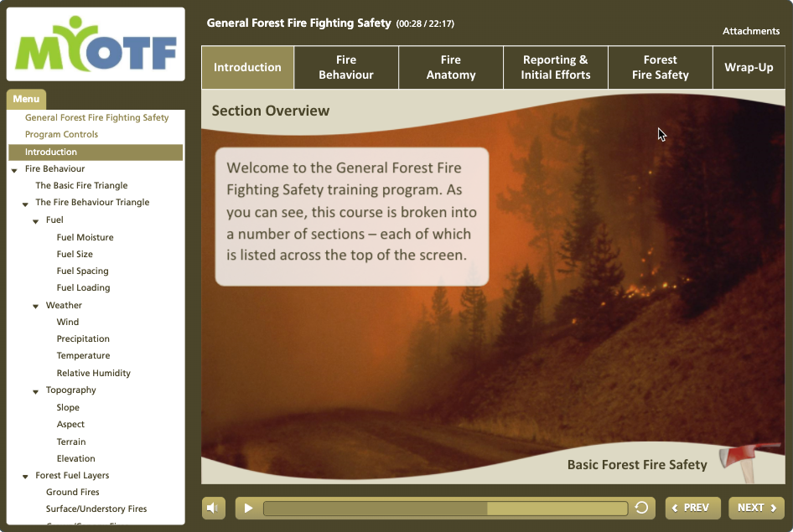Open the Attachments link
793x532 pixels.
(750, 31)
